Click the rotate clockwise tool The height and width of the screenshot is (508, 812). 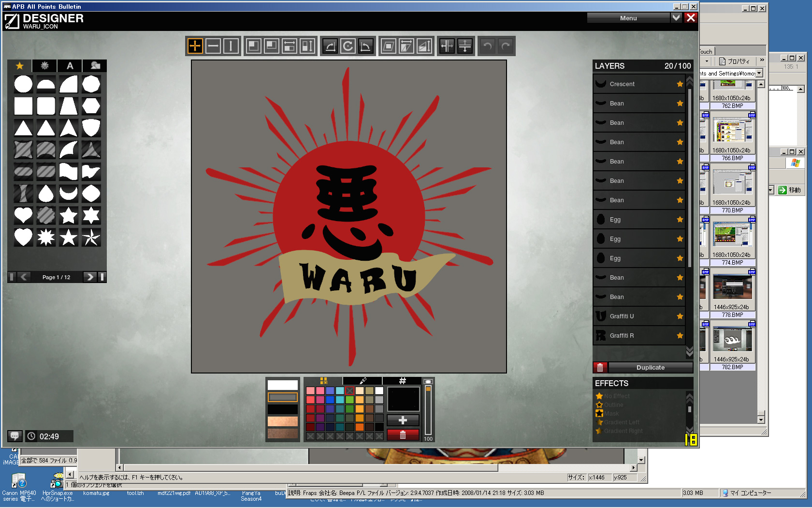330,46
